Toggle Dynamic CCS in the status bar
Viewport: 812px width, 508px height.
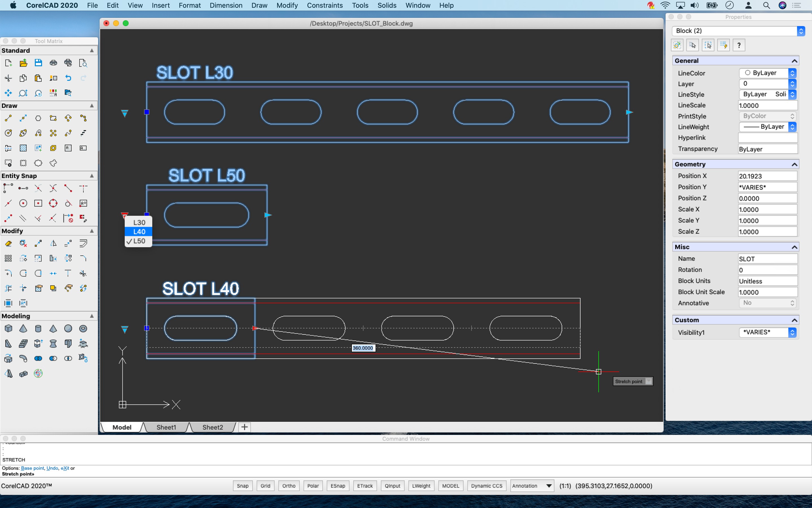[x=487, y=486]
